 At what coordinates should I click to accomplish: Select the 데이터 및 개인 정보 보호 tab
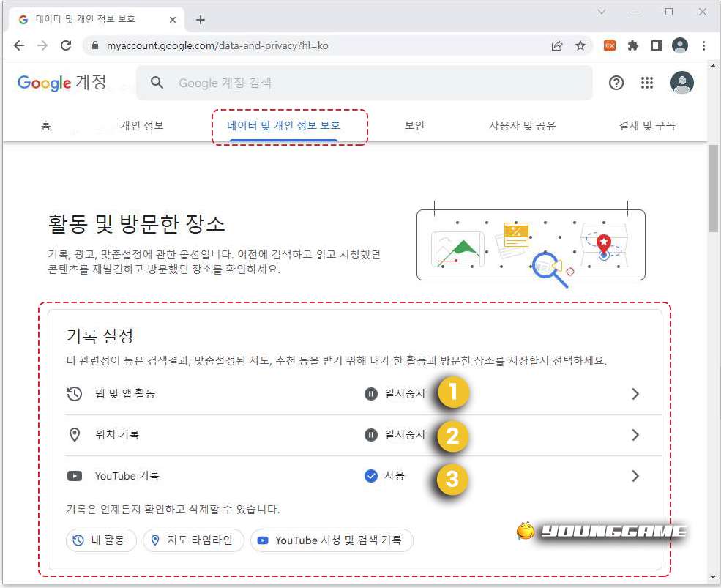click(284, 126)
